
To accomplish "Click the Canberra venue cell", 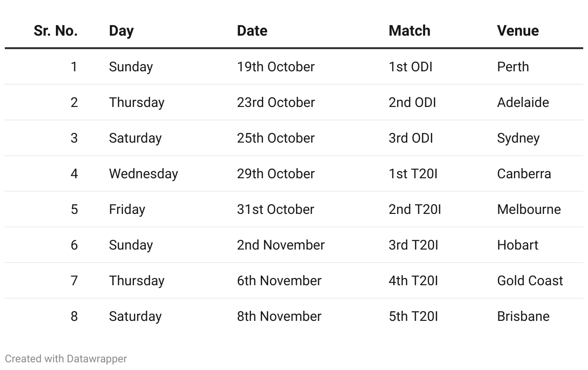I will click(x=524, y=173).
